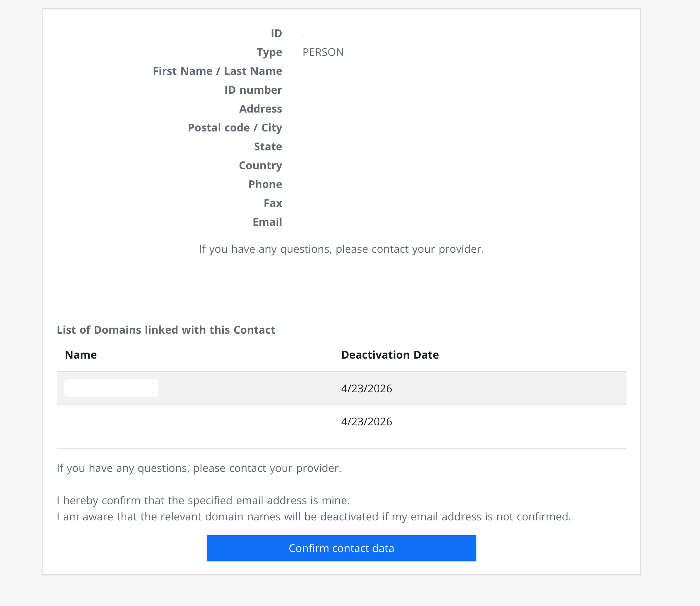Click the Type field label
The width and height of the screenshot is (700, 606).
click(269, 52)
